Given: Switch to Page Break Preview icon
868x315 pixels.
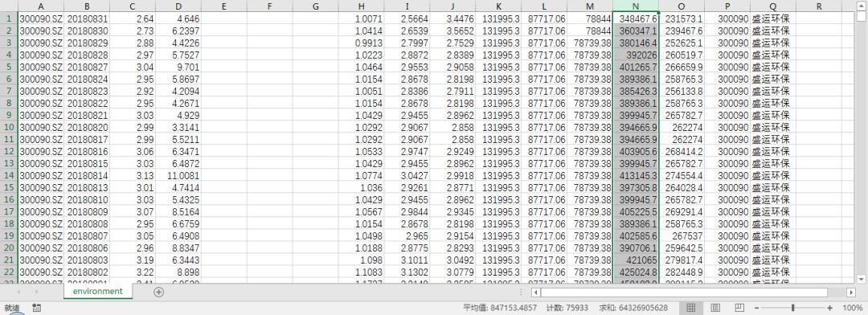Looking at the screenshot, I should [739, 307].
